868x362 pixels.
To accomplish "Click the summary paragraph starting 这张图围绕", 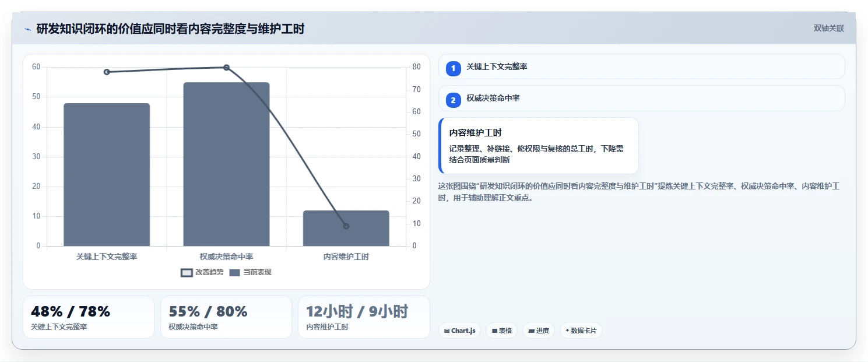I will 638,192.
